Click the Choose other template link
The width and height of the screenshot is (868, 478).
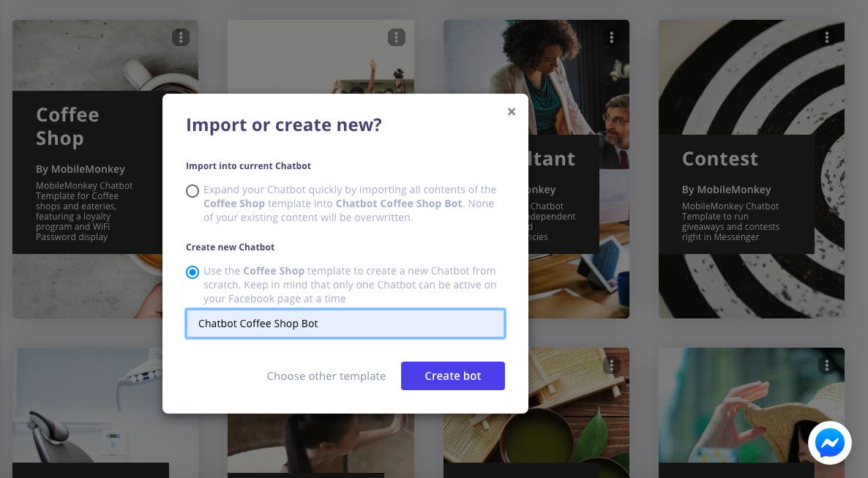pos(326,376)
